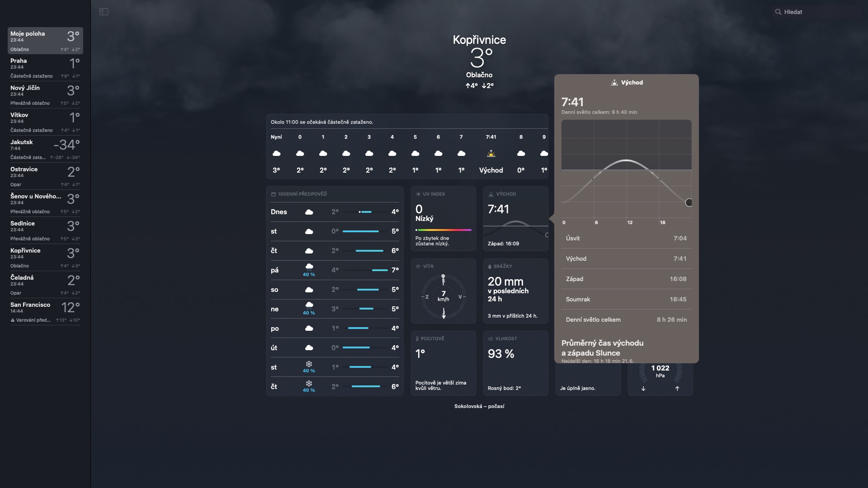
Task: Click the rain cloud icon for pá
Action: click(309, 267)
